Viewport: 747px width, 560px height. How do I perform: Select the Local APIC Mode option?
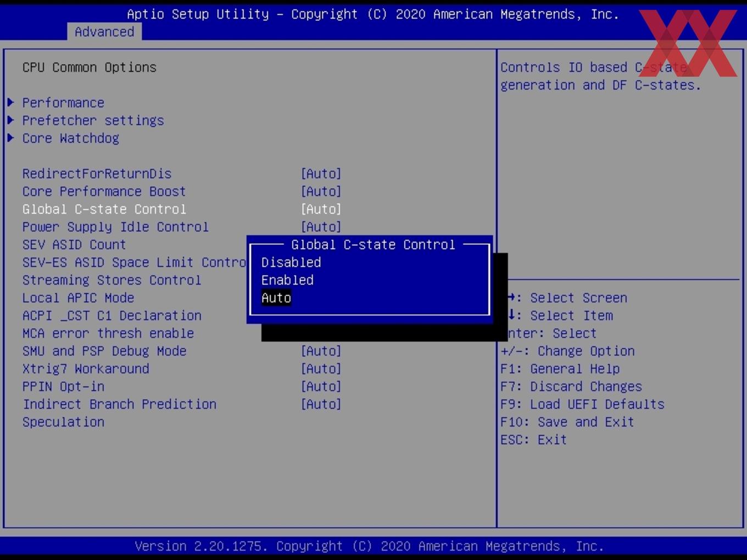[x=78, y=298]
